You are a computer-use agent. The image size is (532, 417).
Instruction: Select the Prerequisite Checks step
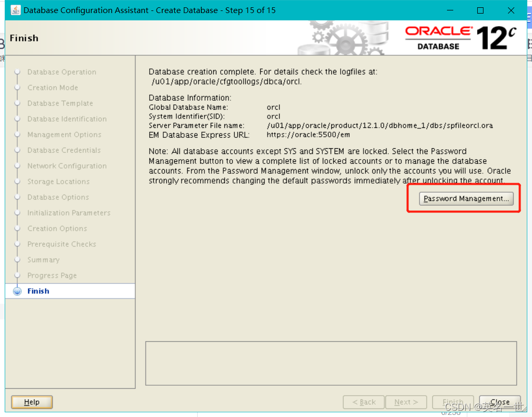(62, 244)
